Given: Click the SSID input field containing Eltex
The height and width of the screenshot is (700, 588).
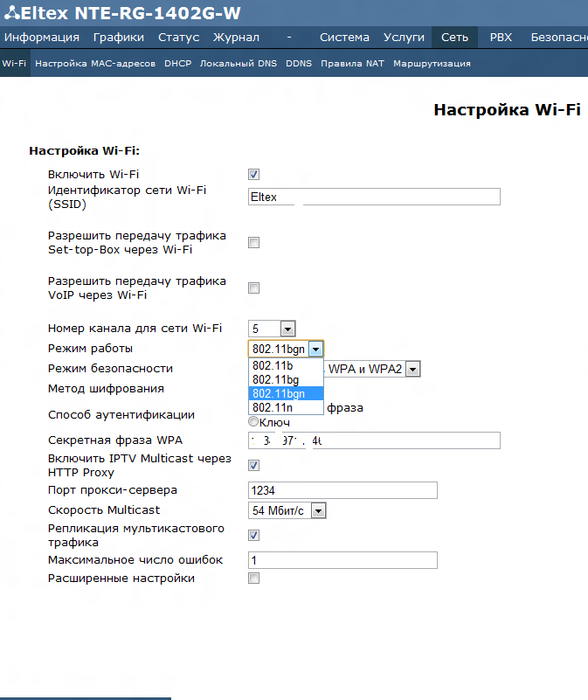Looking at the screenshot, I should (x=374, y=197).
